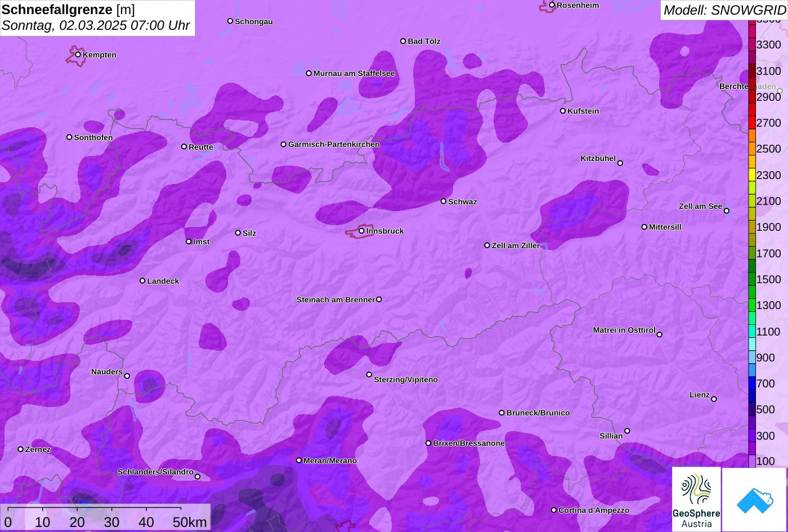
Task: Click the Zell am See marker dot
Action: pos(727,211)
